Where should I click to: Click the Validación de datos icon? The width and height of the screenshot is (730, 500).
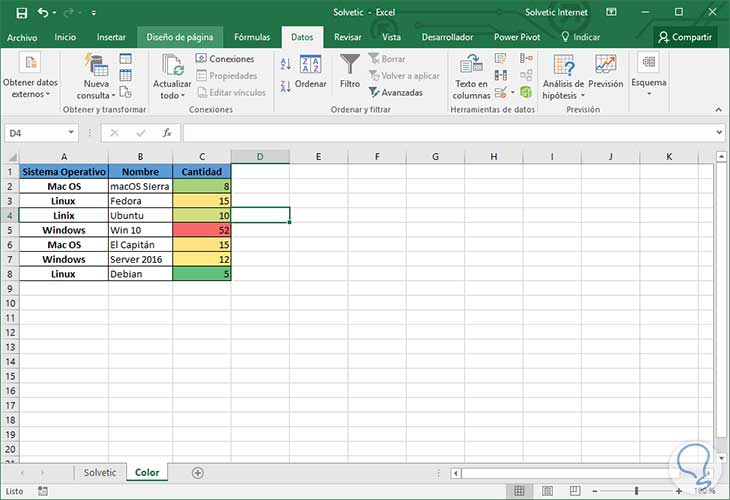point(501,92)
